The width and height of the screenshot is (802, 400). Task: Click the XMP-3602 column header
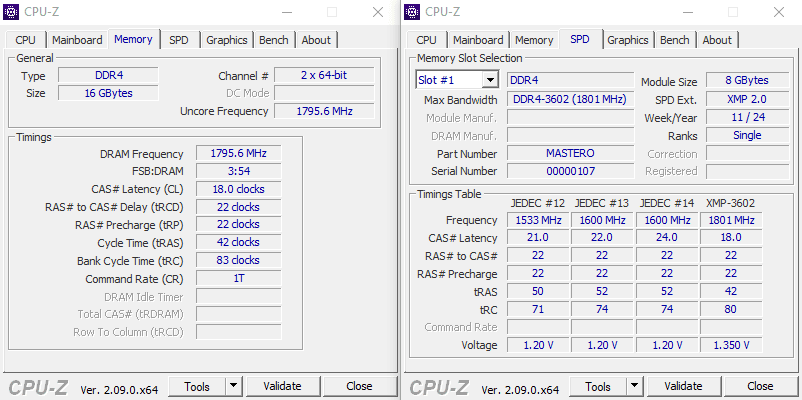(x=730, y=203)
